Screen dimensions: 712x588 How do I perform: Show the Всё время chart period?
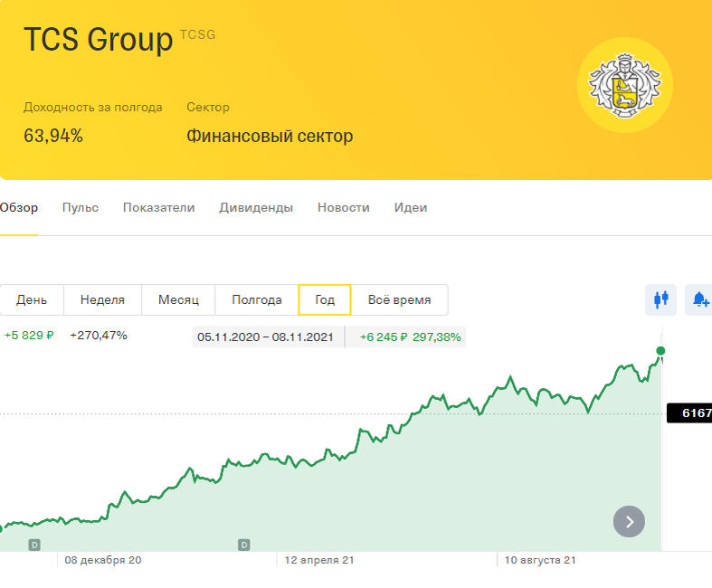point(400,299)
